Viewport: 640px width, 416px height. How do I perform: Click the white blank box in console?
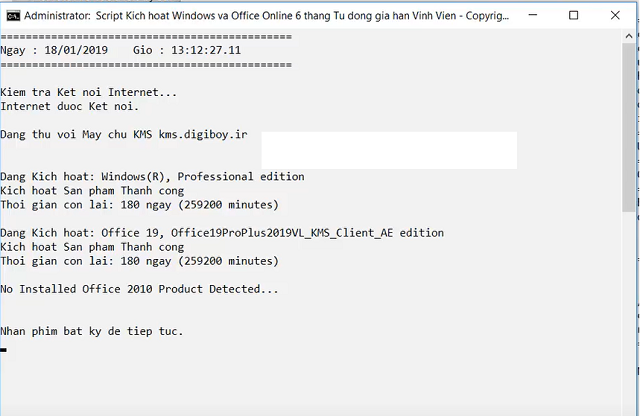[x=389, y=150]
